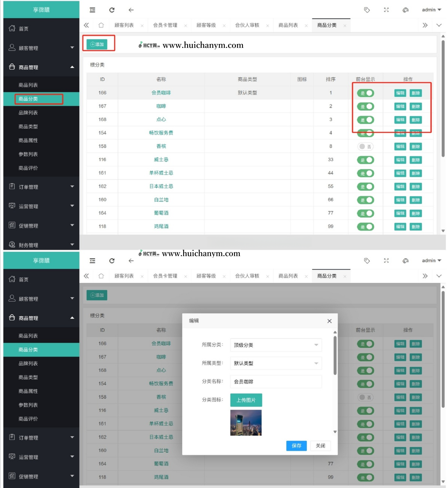448x488 pixels.
Task: Click the fullscreen icon in the upper window
Action: (386, 10)
